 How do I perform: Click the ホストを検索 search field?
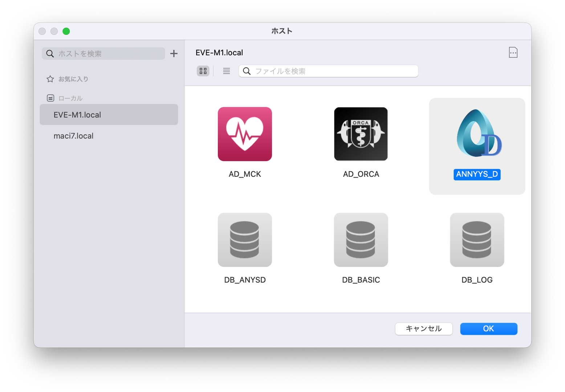[x=103, y=54]
